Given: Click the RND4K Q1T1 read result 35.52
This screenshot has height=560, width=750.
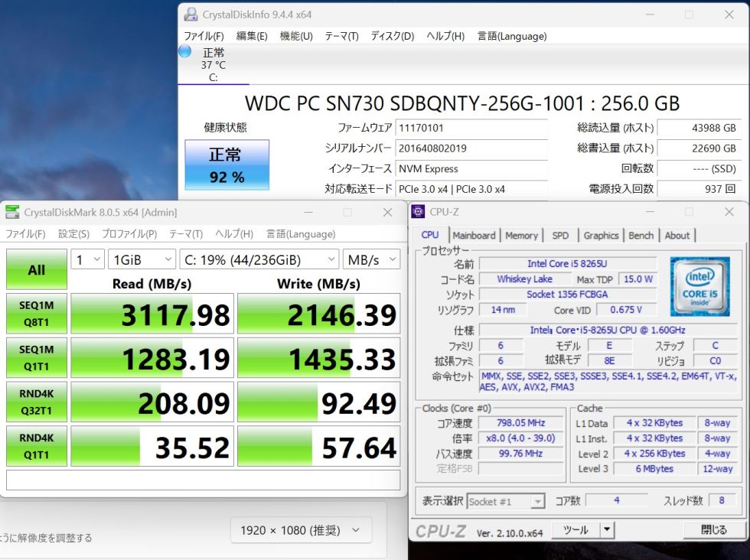Looking at the screenshot, I should click(x=152, y=446).
